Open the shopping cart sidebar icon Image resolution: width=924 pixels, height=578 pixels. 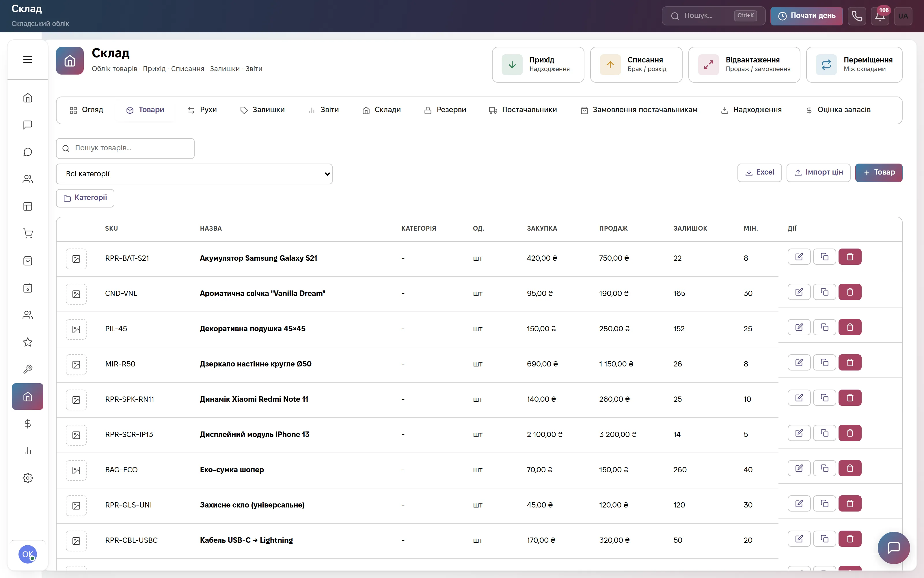(x=27, y=234)
